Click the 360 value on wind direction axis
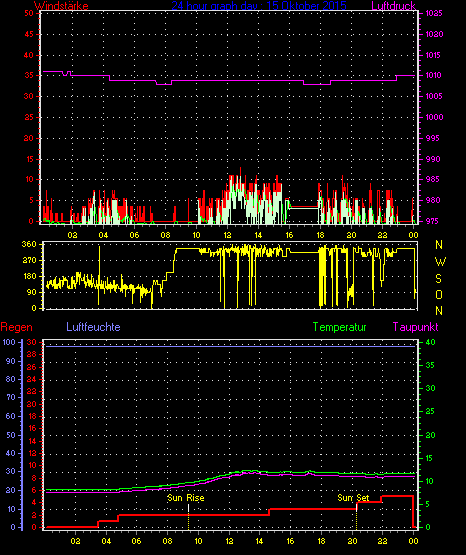 click(29, 244)
